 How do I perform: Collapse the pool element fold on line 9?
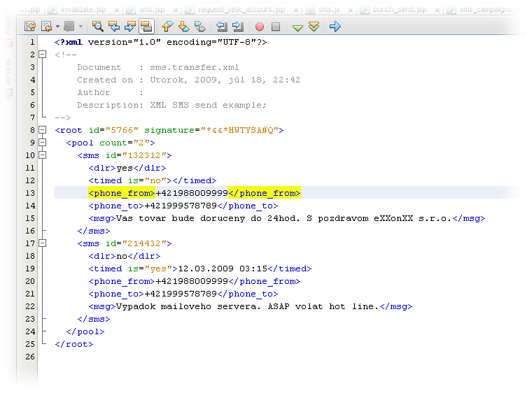click(42, 143)
